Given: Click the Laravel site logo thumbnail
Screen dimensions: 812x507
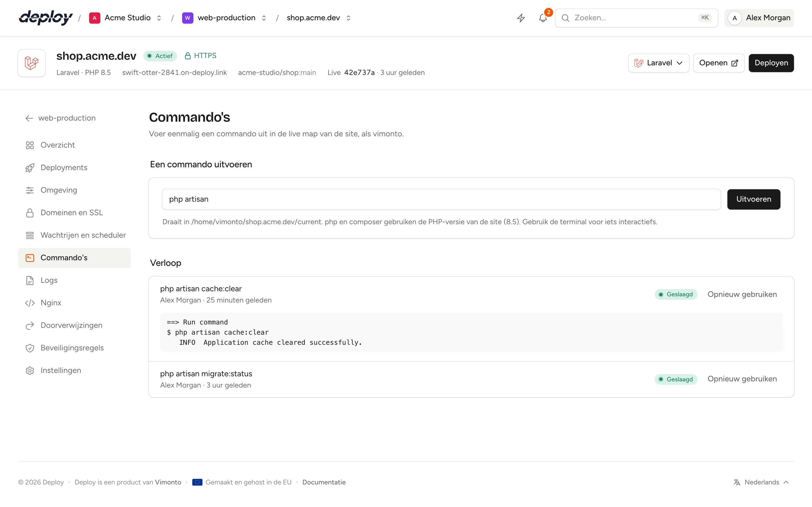Looking at the screenshot, I should coord(32,63).
